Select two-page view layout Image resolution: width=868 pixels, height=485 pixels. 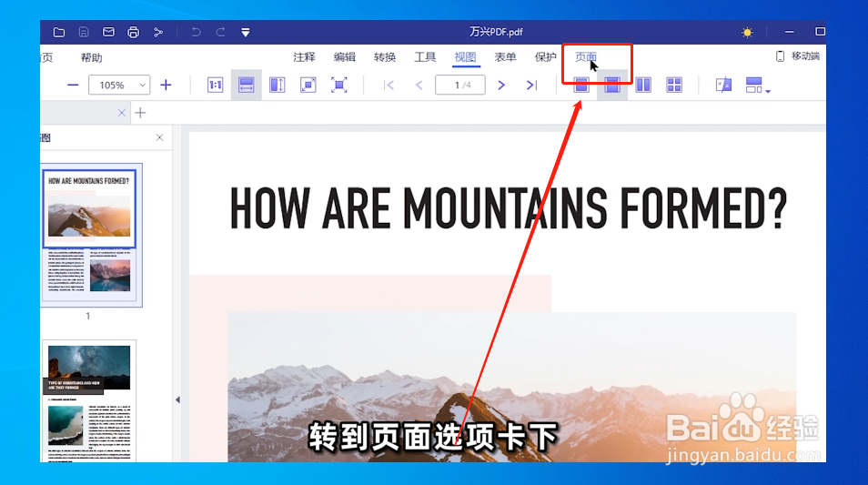643,86
